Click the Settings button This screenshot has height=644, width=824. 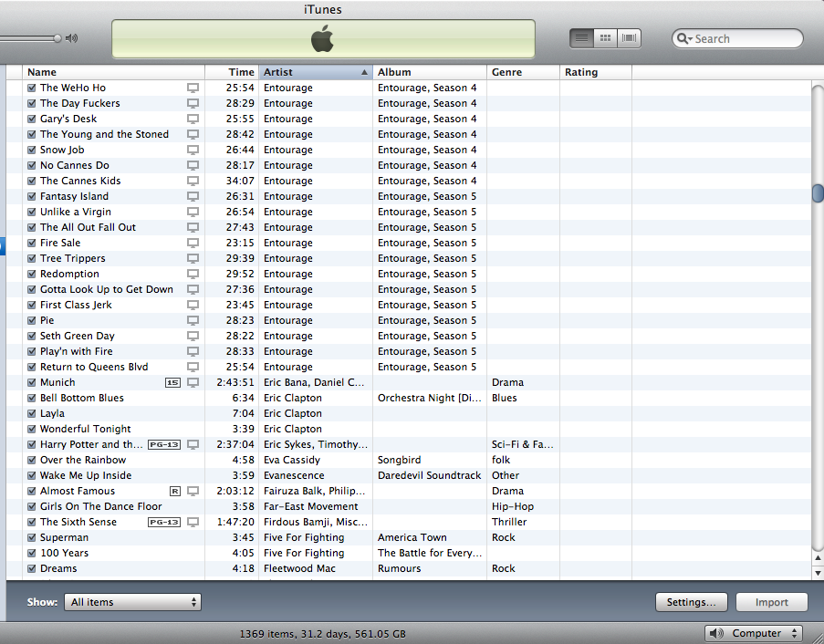click(x=692, y=602)
